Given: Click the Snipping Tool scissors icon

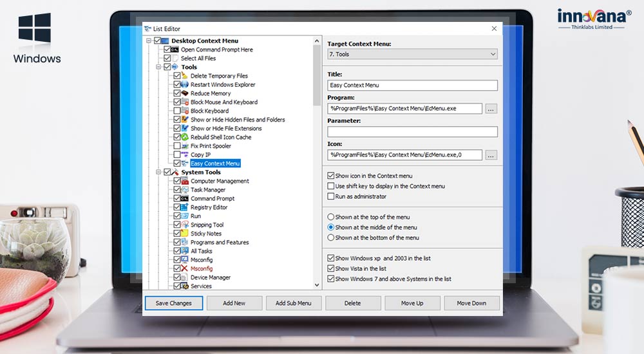Looking at the screenshot, I should (x=185, y=225).
